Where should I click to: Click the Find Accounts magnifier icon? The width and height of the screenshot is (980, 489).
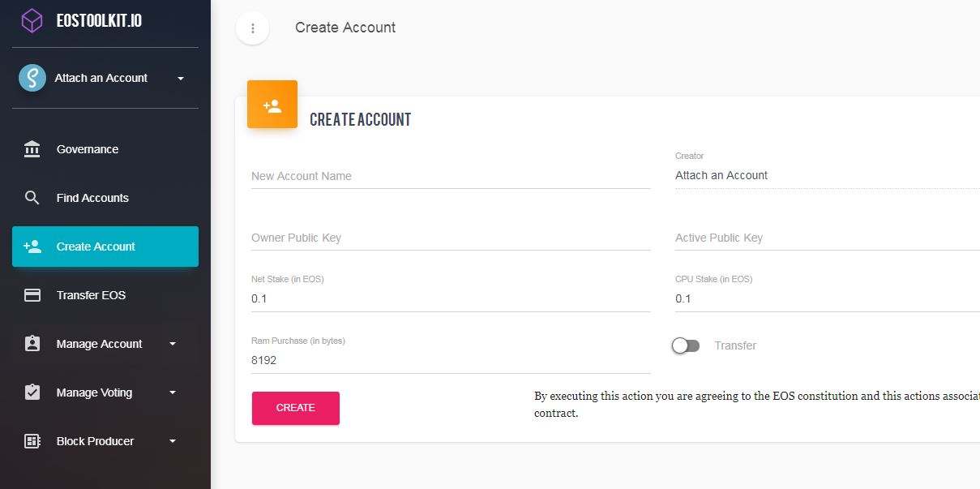tap(32, 198)
